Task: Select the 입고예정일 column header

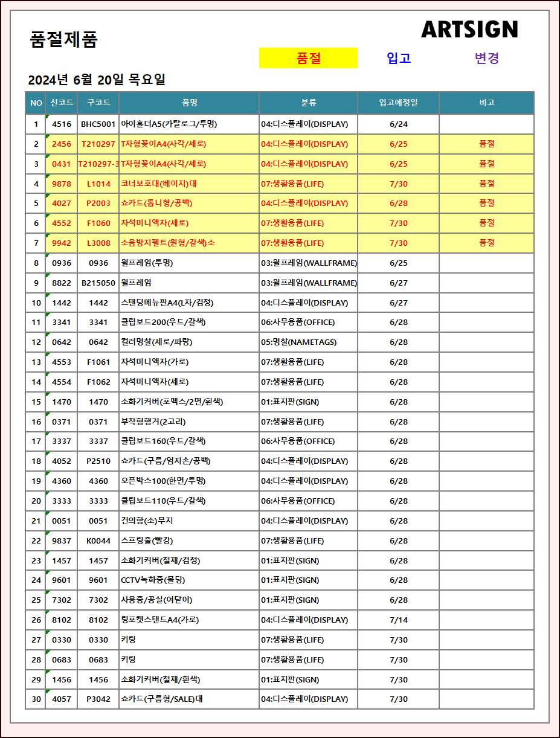Action: [398, 103]
